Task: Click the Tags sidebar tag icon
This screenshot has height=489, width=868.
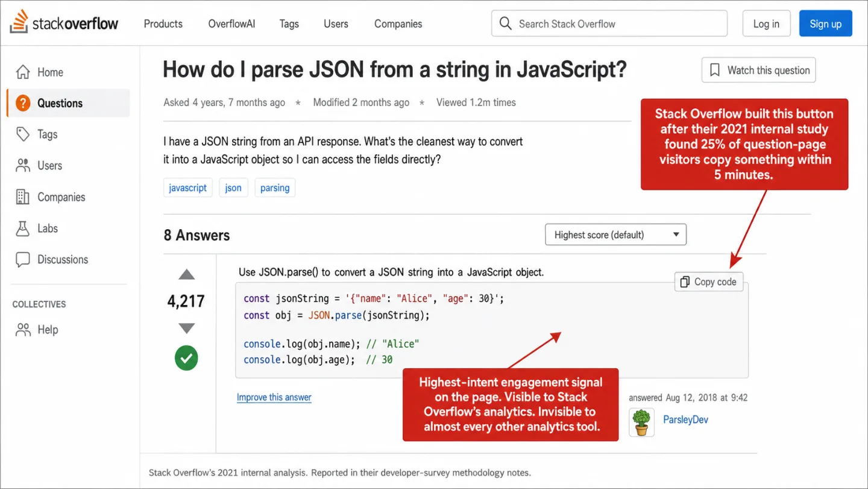Action: pos(23,134)
